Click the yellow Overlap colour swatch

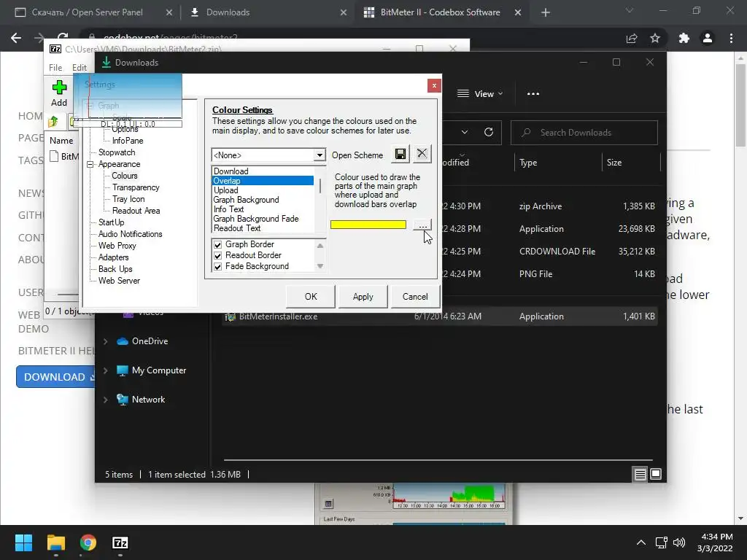point(368,225)
